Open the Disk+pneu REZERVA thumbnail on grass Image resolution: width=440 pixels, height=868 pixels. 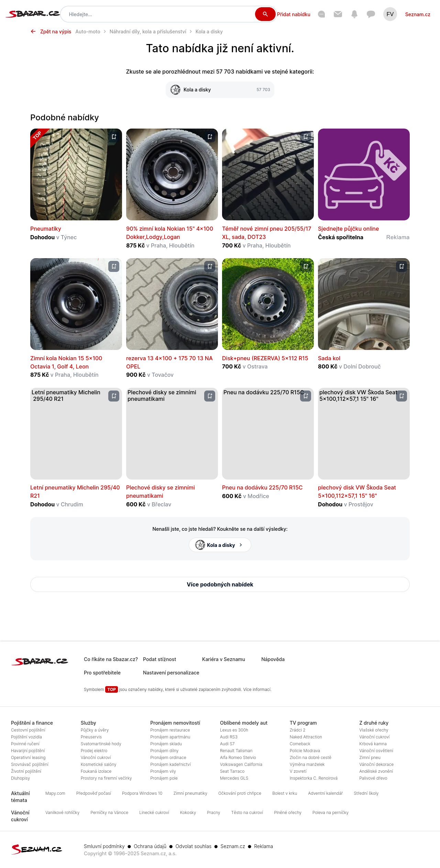click(x=268, y=304)
